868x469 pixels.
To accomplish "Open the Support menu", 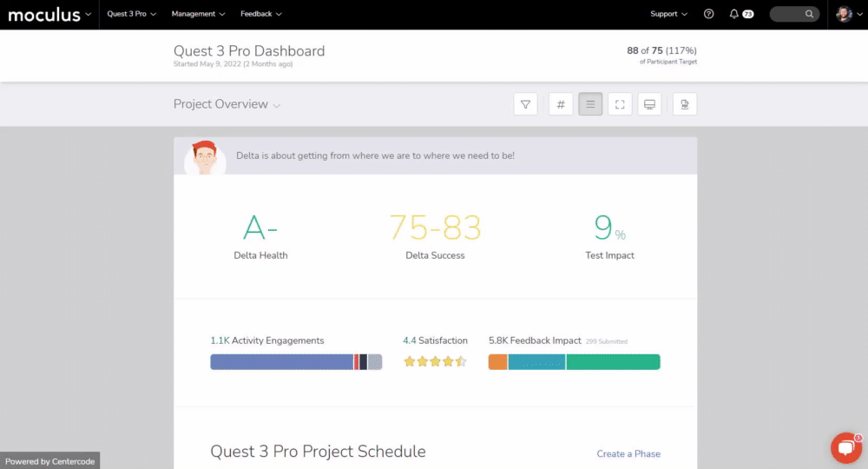I will coord(668,14).
